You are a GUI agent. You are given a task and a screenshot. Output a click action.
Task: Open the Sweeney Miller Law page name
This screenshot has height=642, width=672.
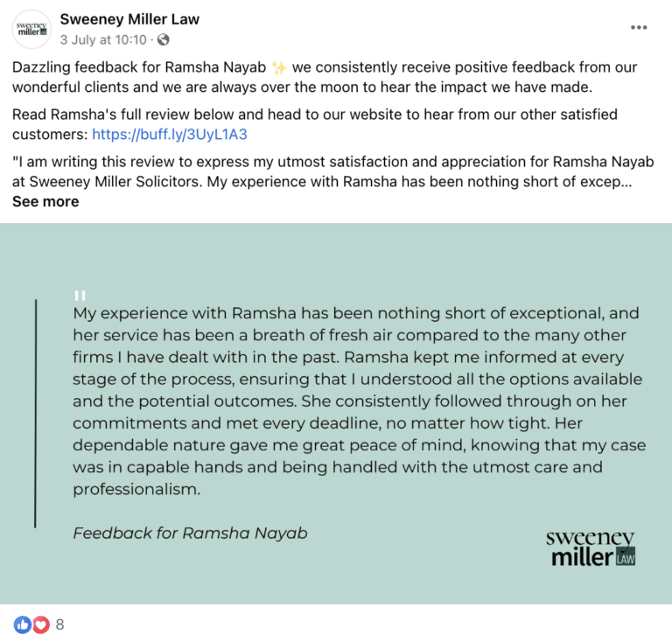129,19
